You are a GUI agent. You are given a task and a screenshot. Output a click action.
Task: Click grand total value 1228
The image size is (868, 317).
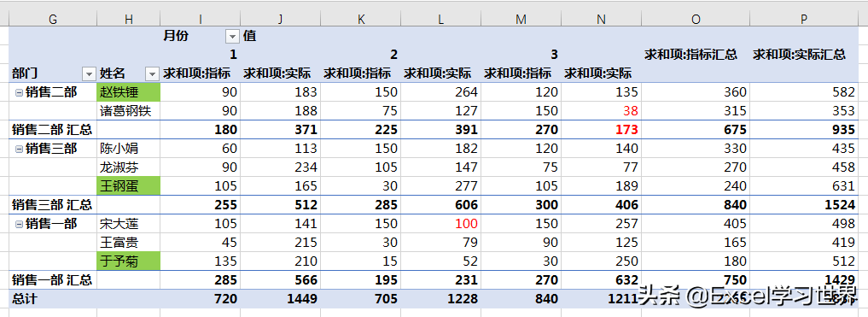[462, 299]
